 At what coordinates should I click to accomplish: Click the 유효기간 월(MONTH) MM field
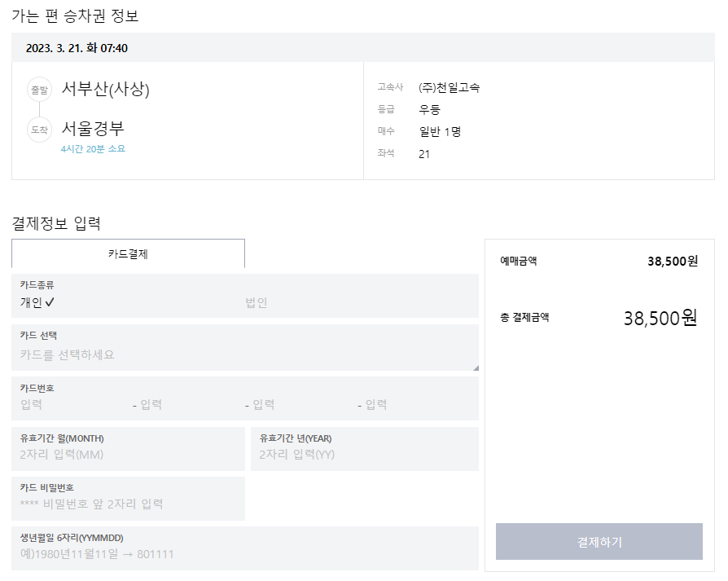click(x=128, y=449)
